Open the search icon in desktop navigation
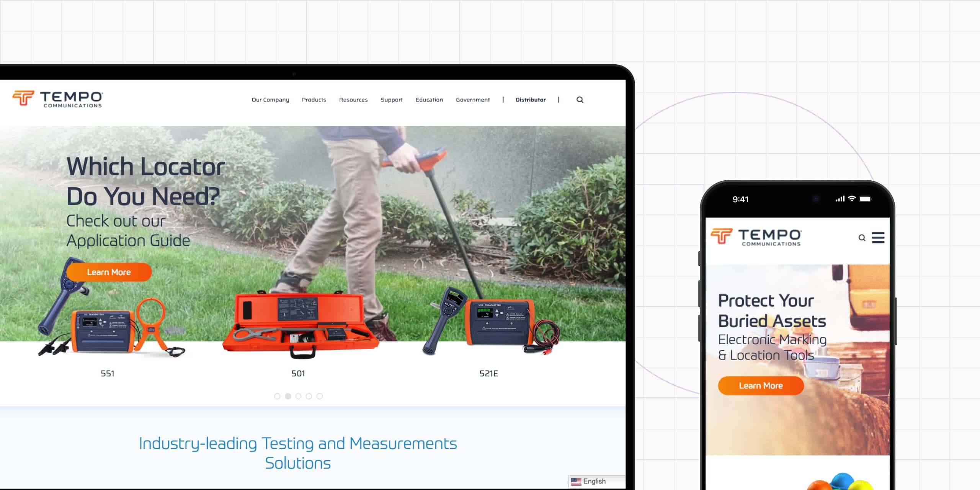The height and width of the screenshot is (490, 980). click(x=580, y=100)
